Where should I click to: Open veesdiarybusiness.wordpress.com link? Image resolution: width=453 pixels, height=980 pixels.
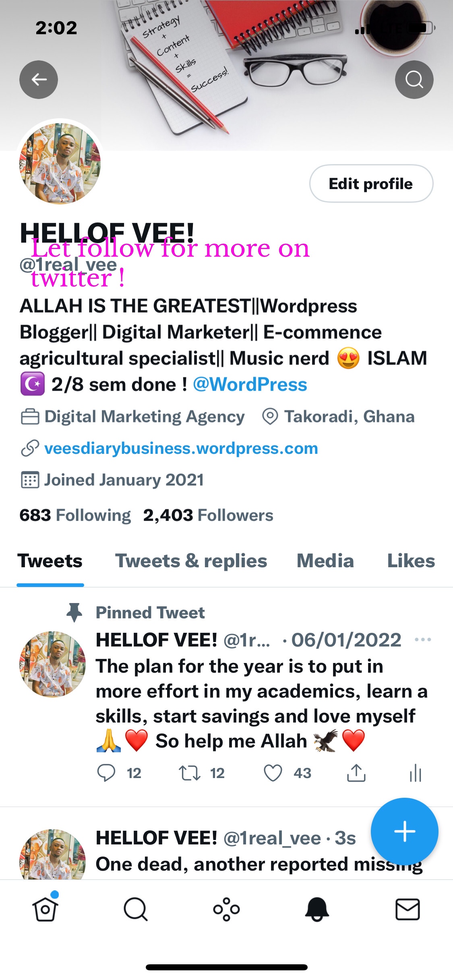181,448
